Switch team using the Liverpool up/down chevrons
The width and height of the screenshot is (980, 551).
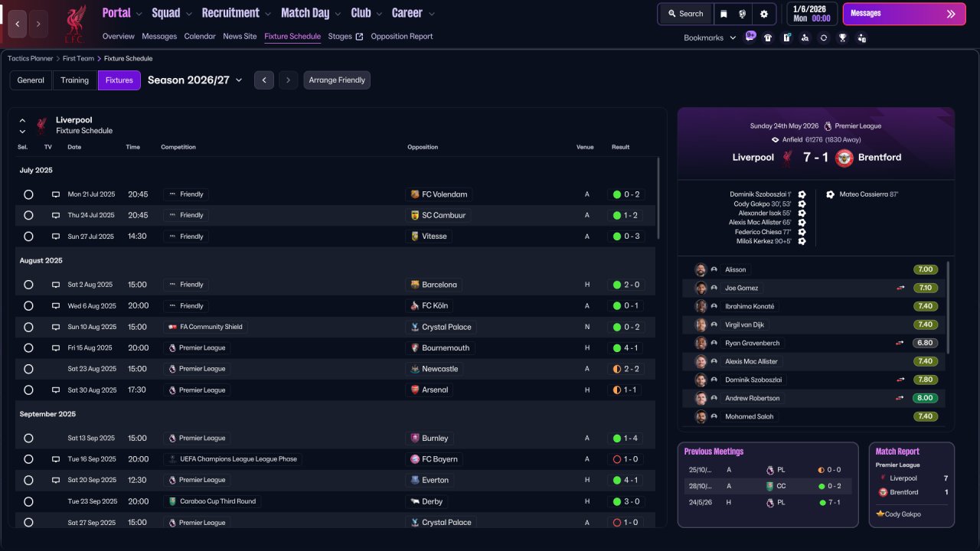22,126
